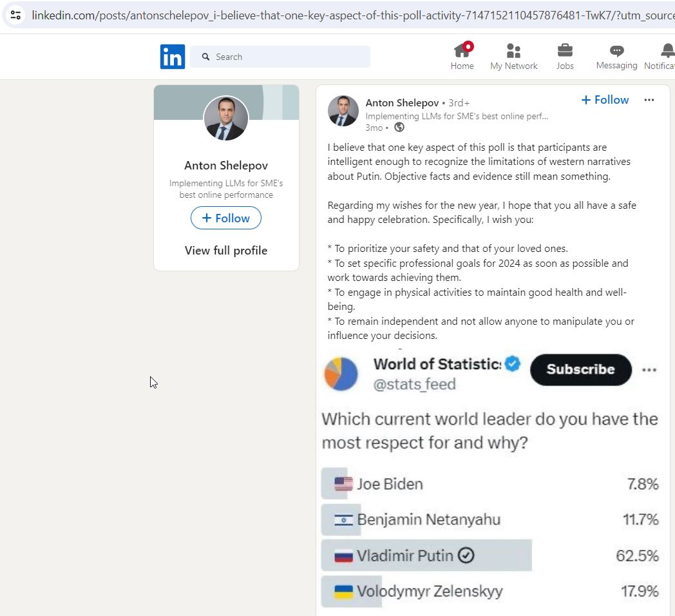
Task: Click the checkmark beside Vladimir Putin
Action: [466, 555]
